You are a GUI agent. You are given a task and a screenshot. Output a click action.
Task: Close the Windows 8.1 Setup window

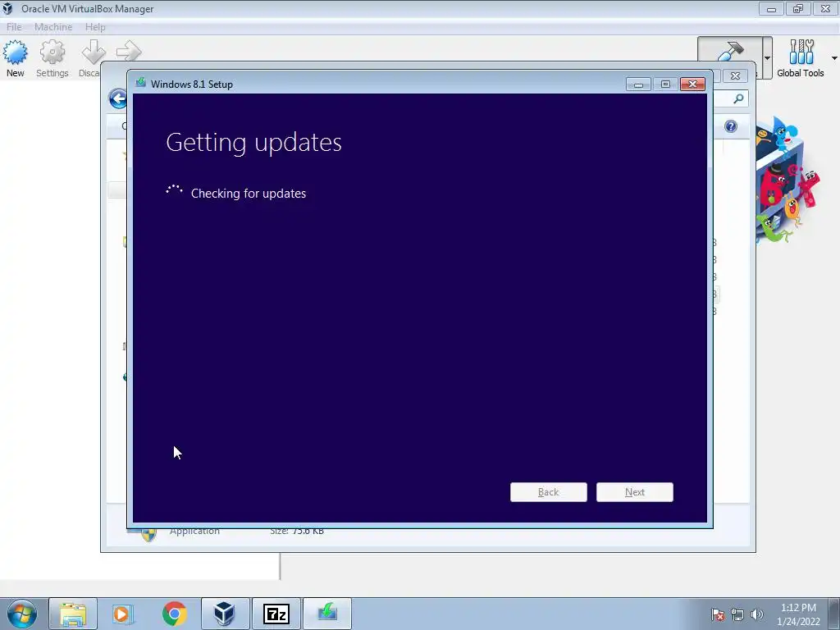(x=692, y=84)
